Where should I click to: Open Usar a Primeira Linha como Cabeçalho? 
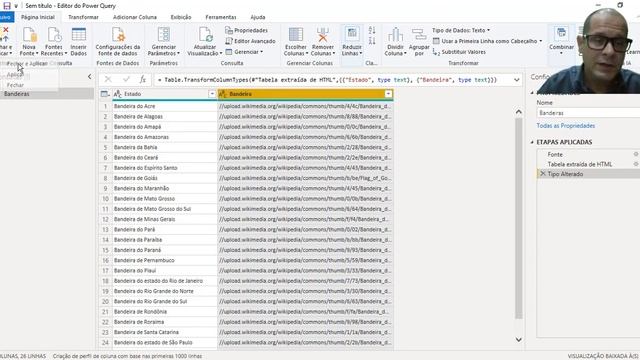tap(487, 41)
